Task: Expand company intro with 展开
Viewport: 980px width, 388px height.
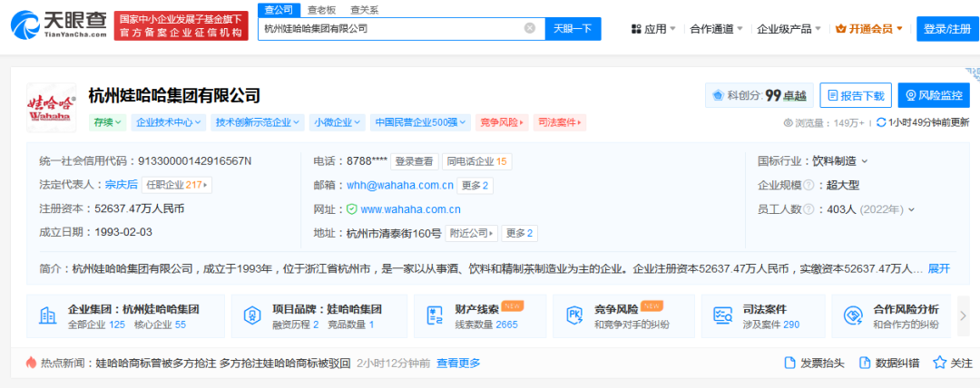Action: pos(939,269)
